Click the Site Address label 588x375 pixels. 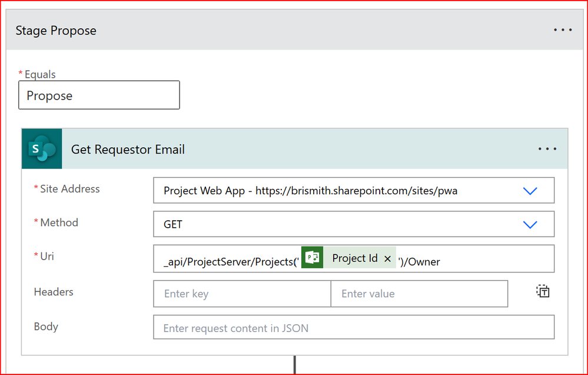tap(70, 188)
